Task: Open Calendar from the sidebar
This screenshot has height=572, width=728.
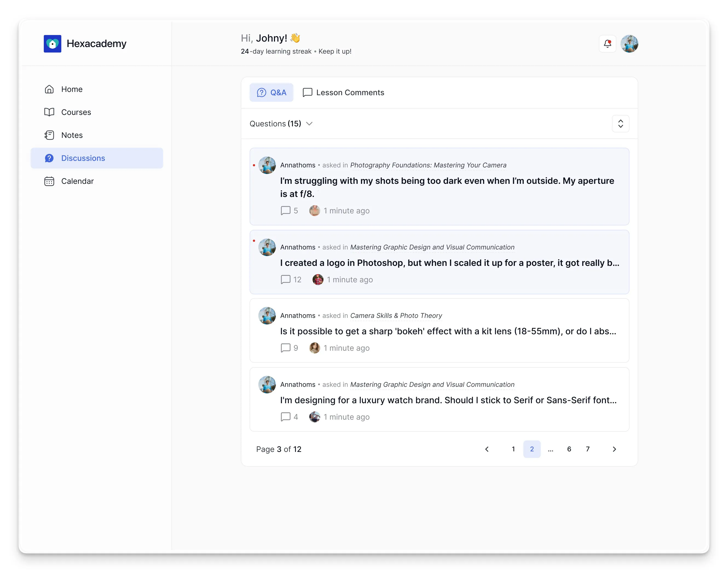Action: 97,181
